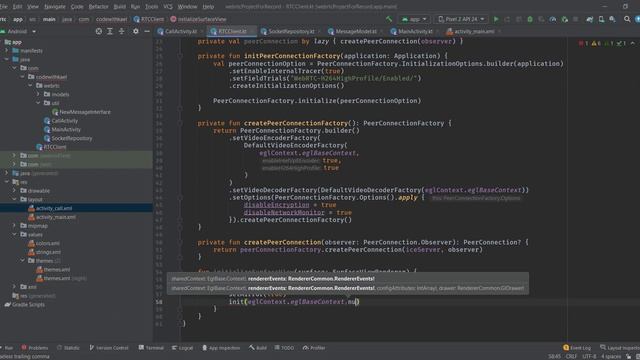Image resolution: width=640 pixels, height=360 pixels.
Task: Select activity_main.xml in project tree
Action: point(56,217)
